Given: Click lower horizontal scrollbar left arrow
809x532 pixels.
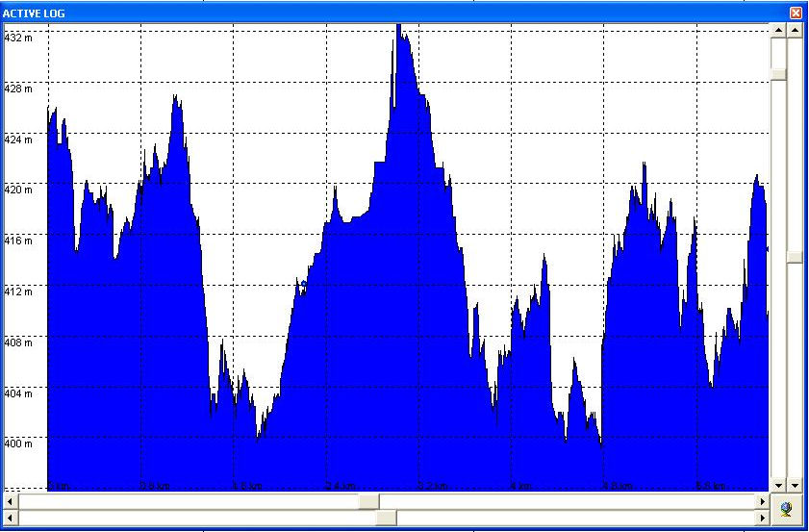Looking at the screenshot, I should pyautogui.click(x=11, y=517).
